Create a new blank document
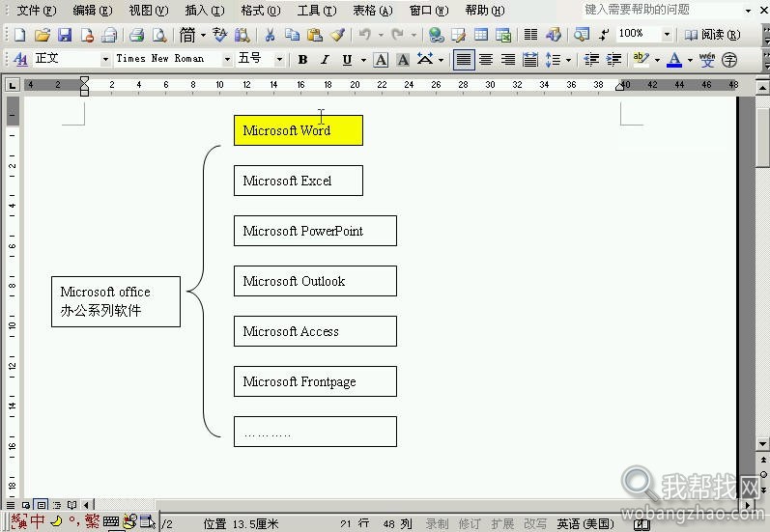Screen dimensions: 770x532 20,35
